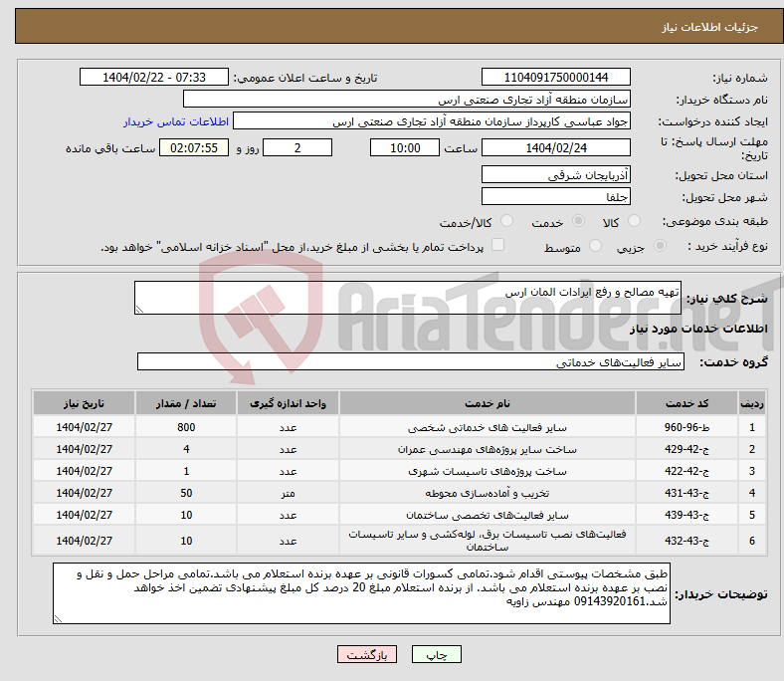Click service code ج-42-422 cell

tap(687, 471)
